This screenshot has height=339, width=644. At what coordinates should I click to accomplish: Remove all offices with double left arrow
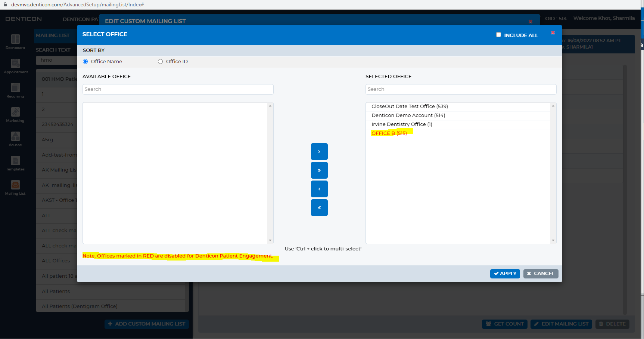point(319,207)
